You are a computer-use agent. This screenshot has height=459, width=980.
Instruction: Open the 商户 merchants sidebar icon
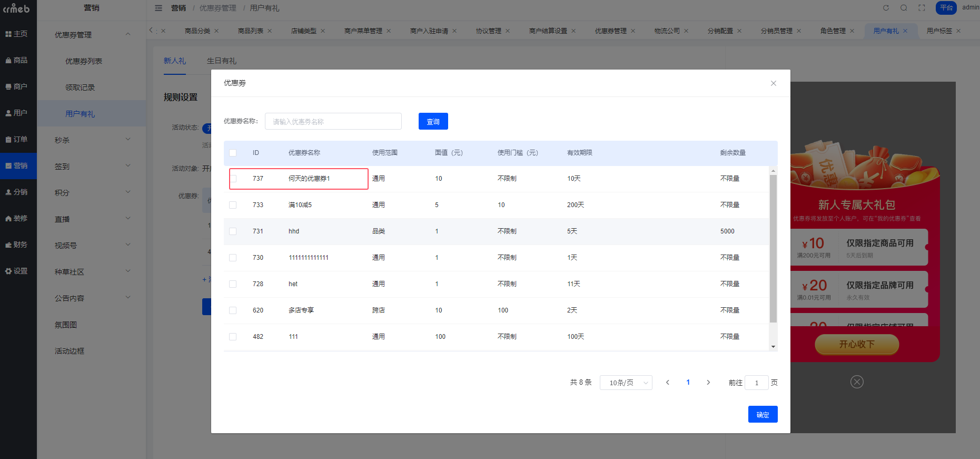(16, 86)
